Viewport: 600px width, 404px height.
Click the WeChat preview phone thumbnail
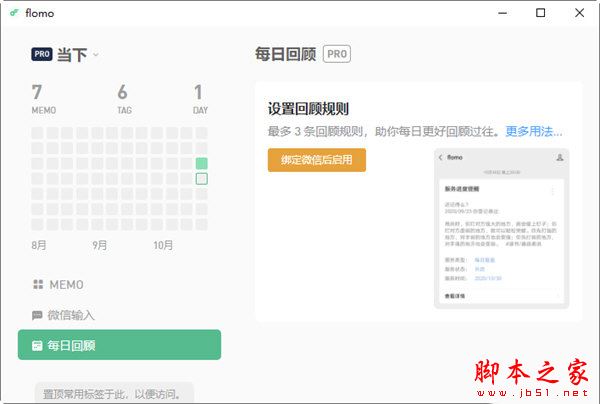coord(501,228)
